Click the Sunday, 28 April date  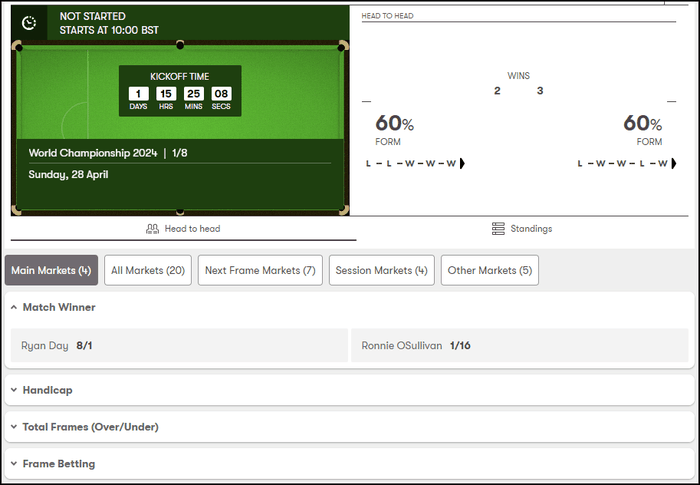click(68, 175)
